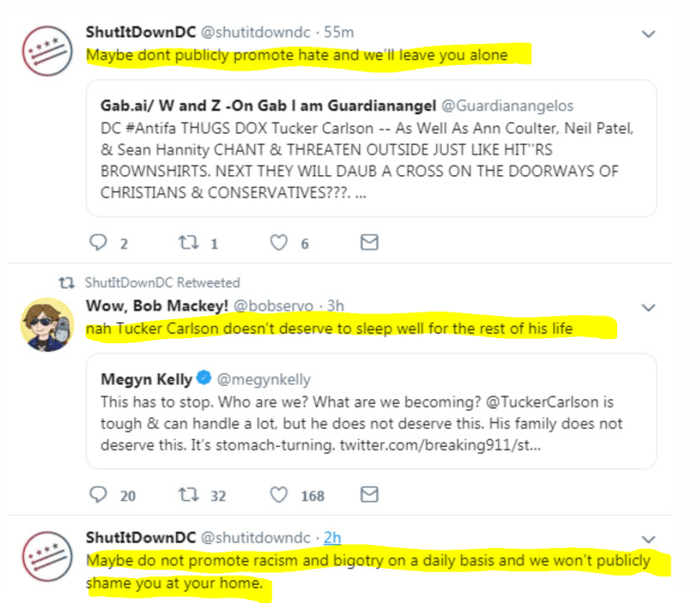Screen dimensions: 700x603
Task: Click the ShutItDownDC Retweeted label
Action: pos(162,283)
